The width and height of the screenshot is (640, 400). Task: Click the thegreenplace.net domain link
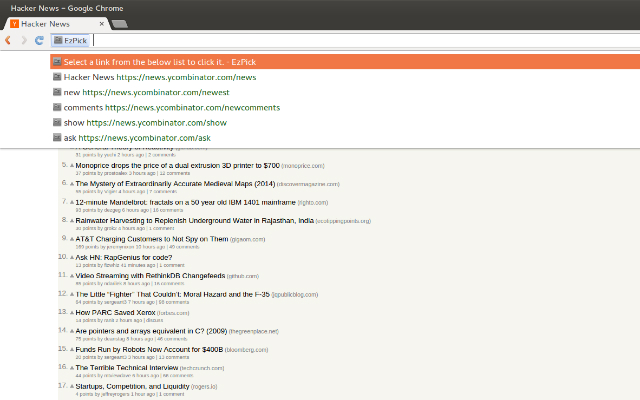click(253, 331)
